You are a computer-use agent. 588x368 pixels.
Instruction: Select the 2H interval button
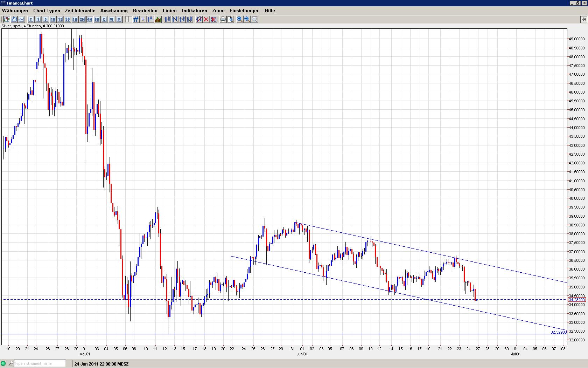(82, 19)
